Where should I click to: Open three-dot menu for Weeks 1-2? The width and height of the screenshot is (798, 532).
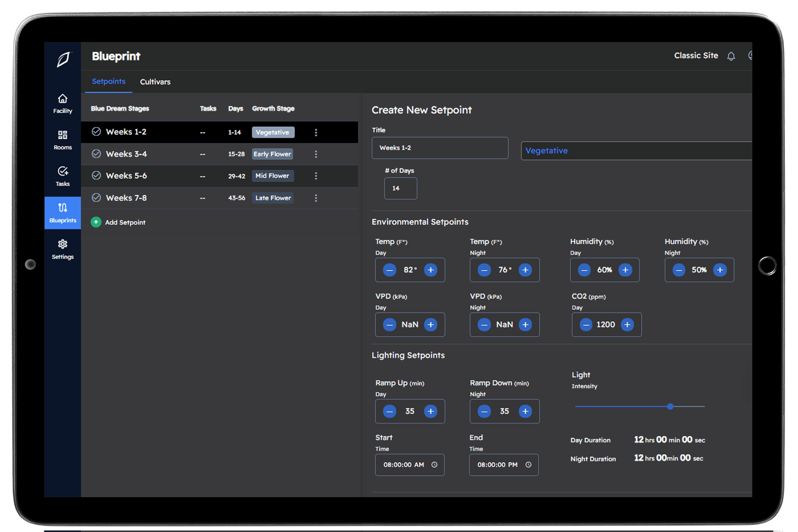click(x=316, y=133)
